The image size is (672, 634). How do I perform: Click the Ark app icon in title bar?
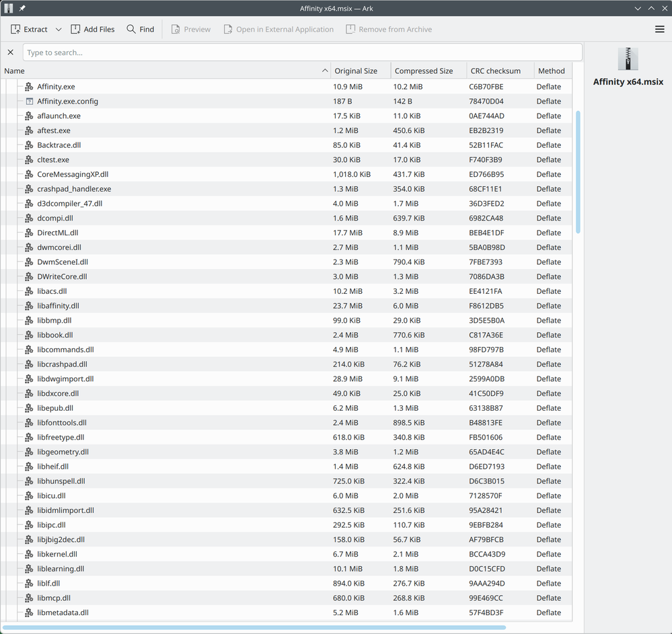point(9,8)
